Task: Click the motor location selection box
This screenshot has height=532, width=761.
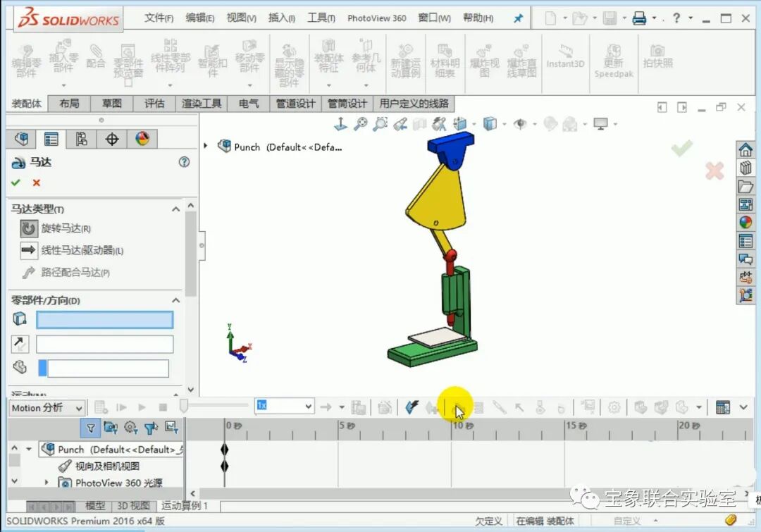Action: click(x=104, y=319)
